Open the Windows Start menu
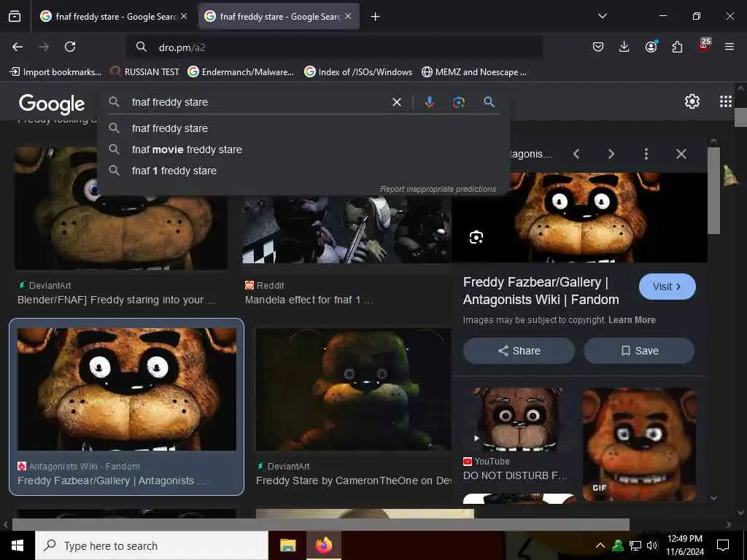 point(18,545)
